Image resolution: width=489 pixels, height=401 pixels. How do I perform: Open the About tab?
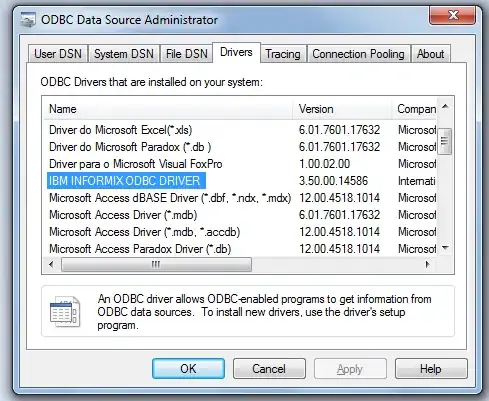[x=430, y=54]
